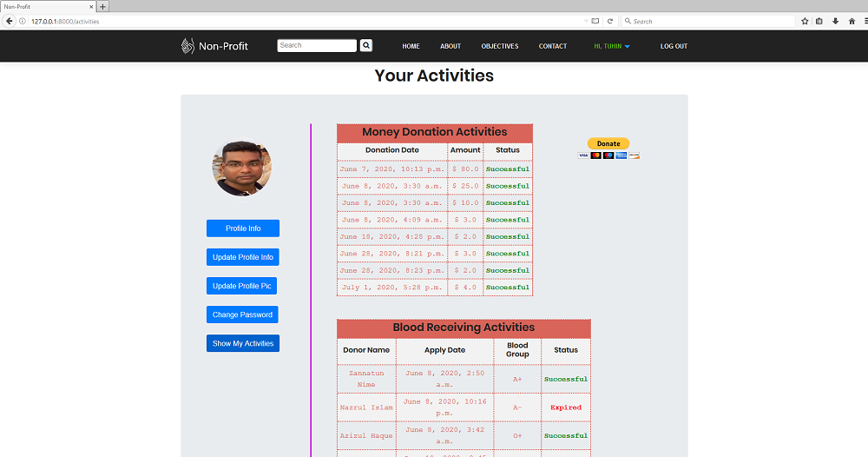The height and width of the screenshot is (457, 868).
Task: Click LOG OUT in the navbar
Action: click(x=674, y=46)
